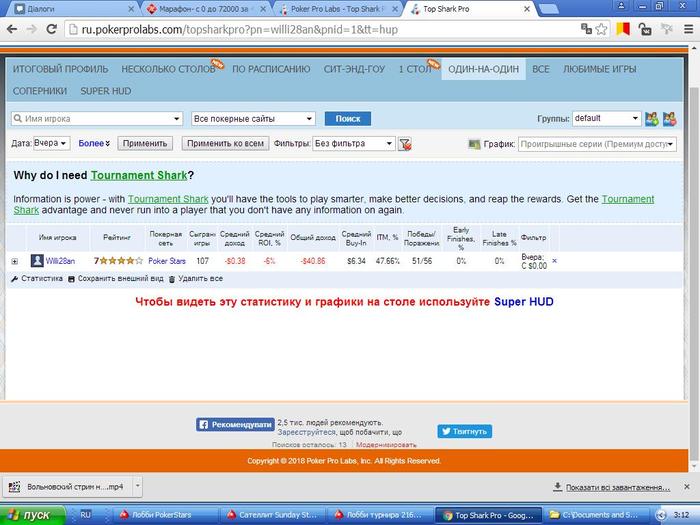
Task: Open Willi28an player profile link
Action: coord(60,261)
